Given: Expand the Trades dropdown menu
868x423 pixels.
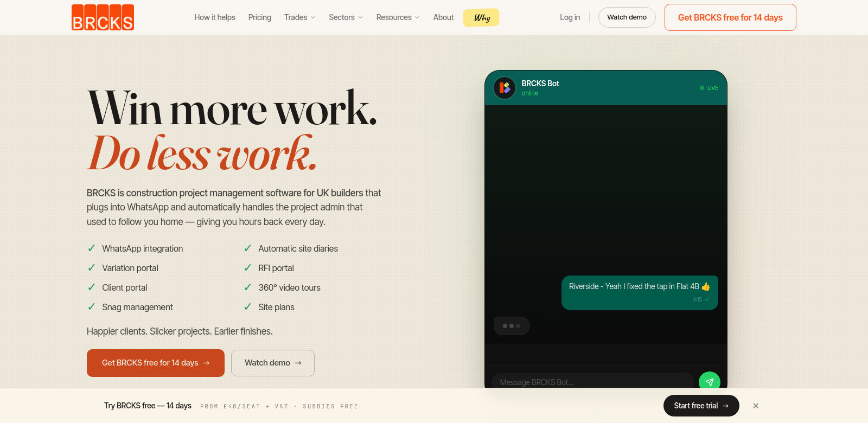Looking at the screenshot, I should click(x=299, y=17).
